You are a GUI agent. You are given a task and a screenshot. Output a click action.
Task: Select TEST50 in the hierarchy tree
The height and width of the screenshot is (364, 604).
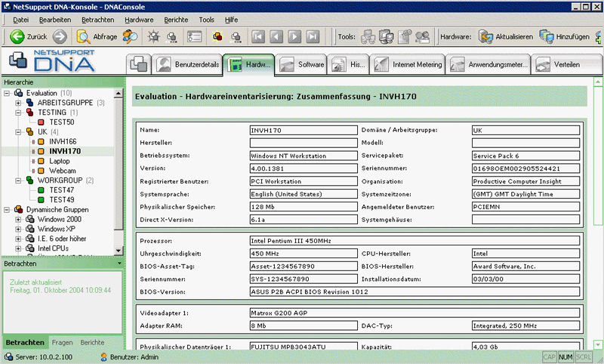pos(62,122)
